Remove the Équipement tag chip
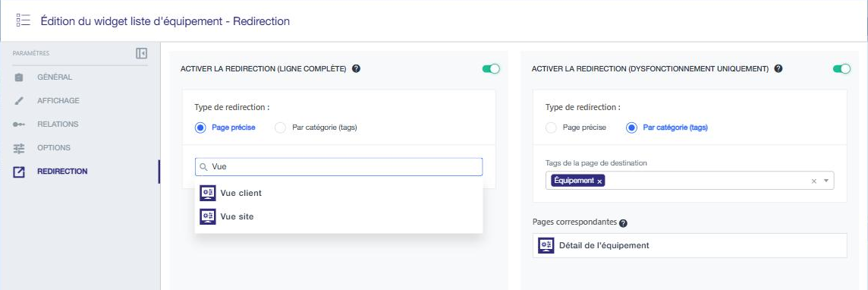 pos(600,181)
